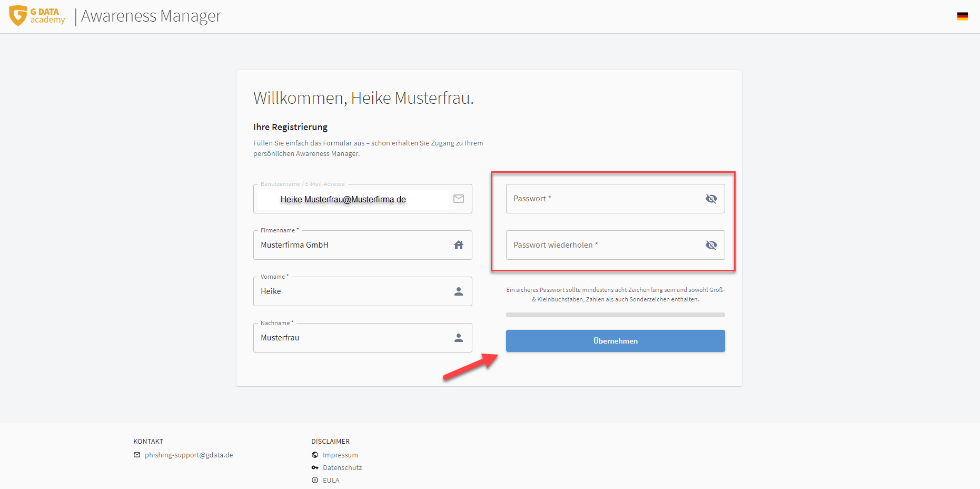Open the German flag language selector
The width and height of the screenshot is (980, 489).
tap(962, 16)
